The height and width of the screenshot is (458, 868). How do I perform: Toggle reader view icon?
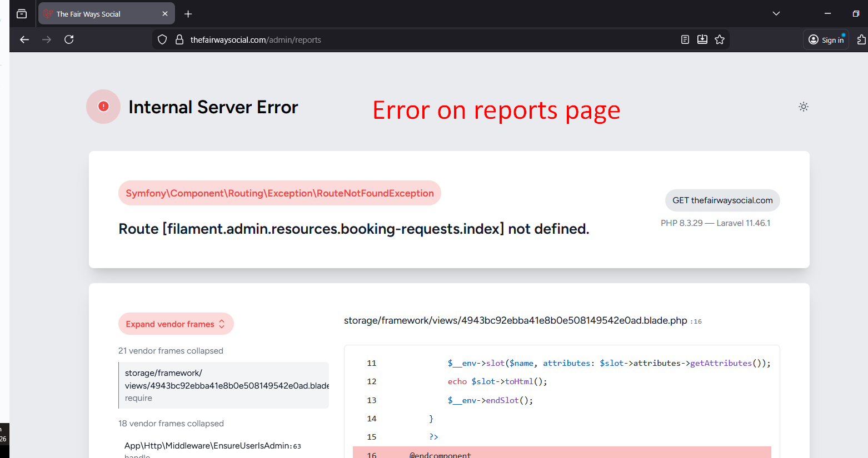point(685,39)
